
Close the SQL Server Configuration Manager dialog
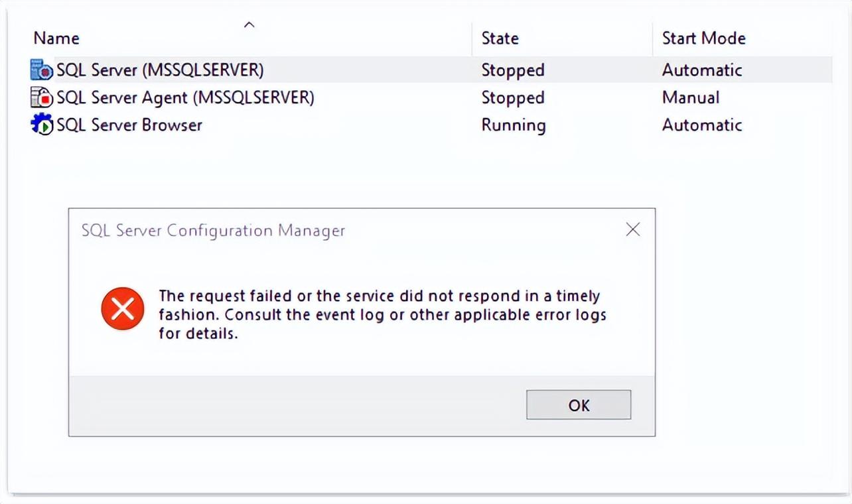632,229
